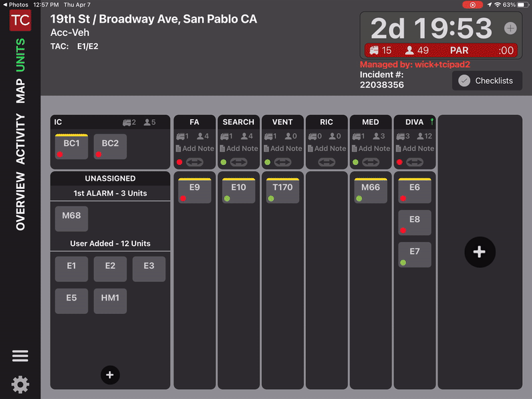This screenshot has height=399, width=532.
Task: Open the settings gear icon
Action: pos(20,384)
